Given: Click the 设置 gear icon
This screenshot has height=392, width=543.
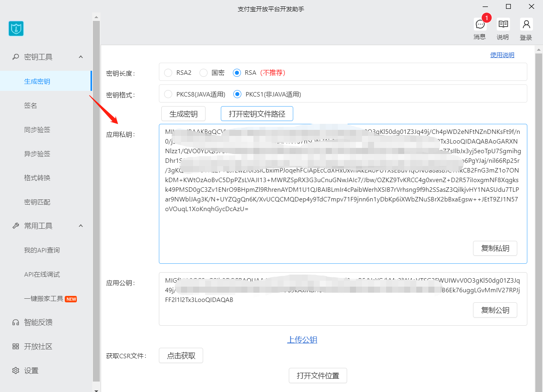Looking at the screenshot, I should click(16, 371).
